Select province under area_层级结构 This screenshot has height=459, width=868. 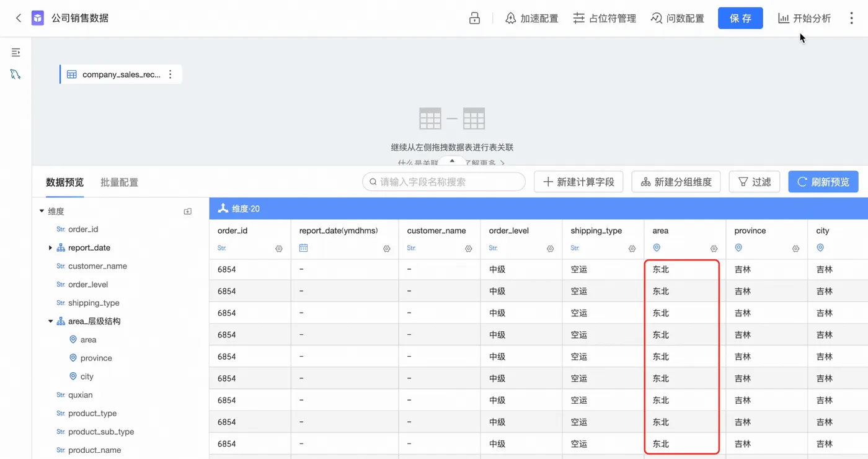[x=96, y=359]
